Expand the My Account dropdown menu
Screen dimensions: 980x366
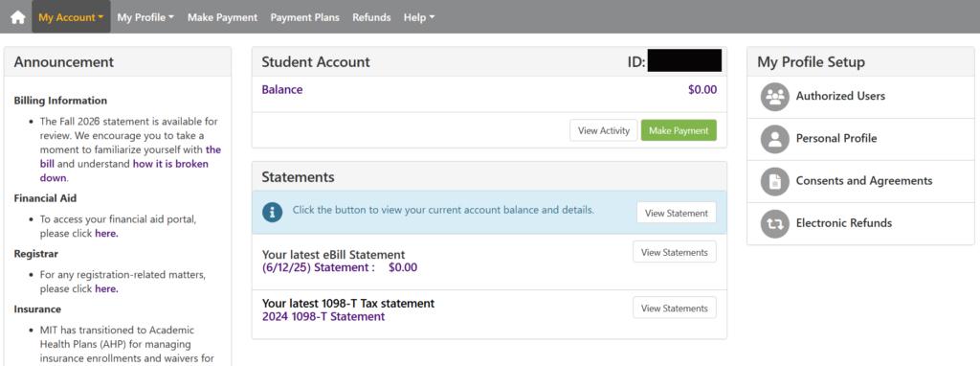71,17
